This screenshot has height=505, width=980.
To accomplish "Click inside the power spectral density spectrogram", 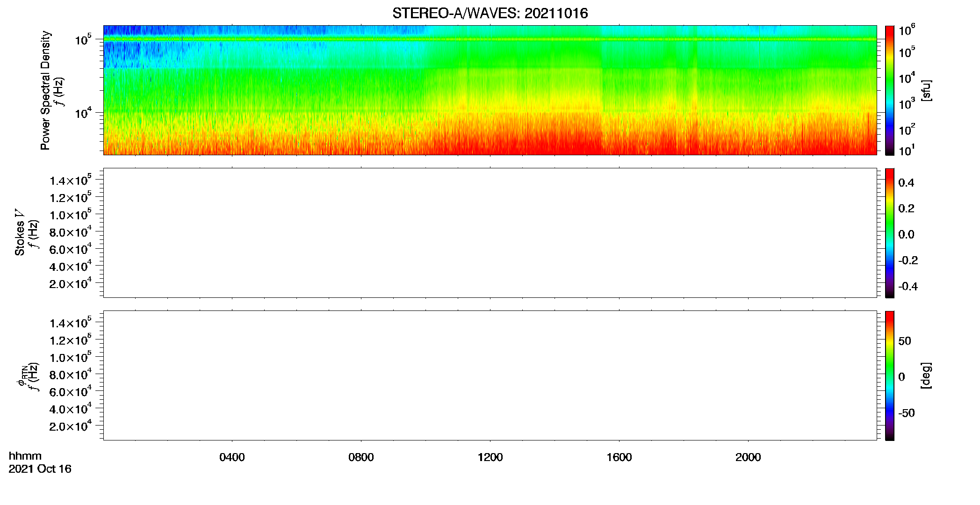I will 490,90.
